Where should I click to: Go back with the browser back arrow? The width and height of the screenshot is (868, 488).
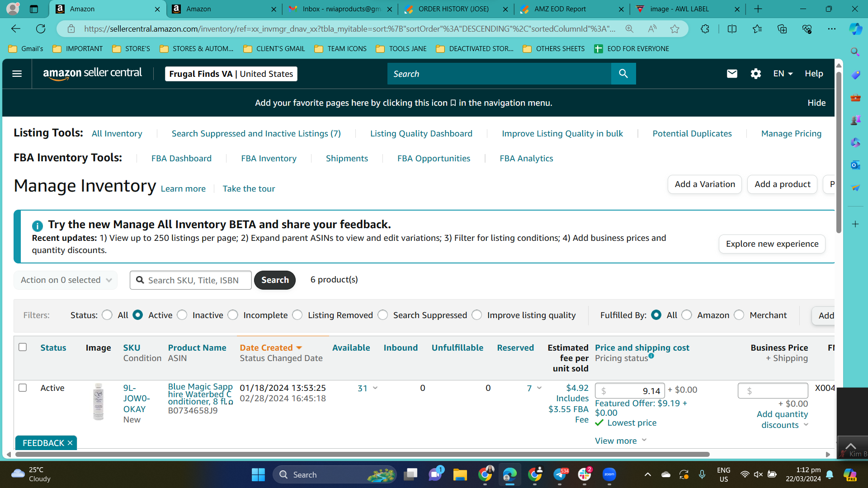click(x=16, y=29)
